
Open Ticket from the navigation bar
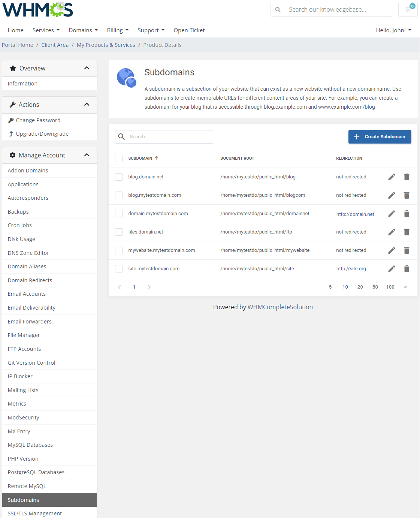pos(189,30)
